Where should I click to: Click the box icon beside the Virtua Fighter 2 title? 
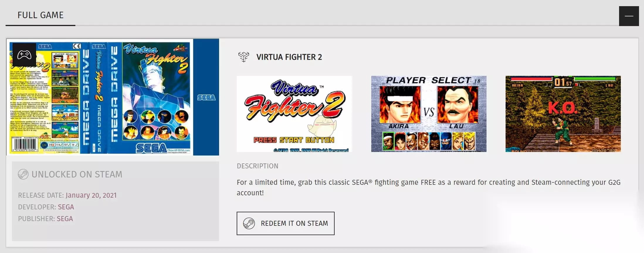[244, 57]
